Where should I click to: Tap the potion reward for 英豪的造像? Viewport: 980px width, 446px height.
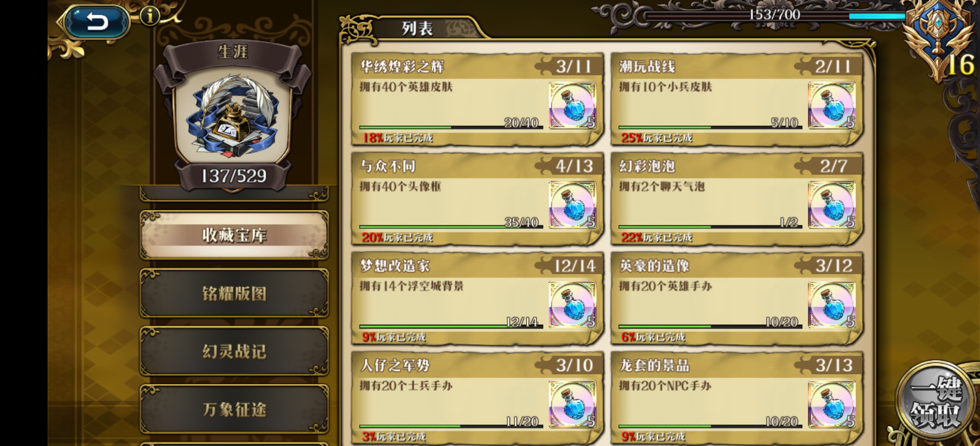click(x=832, y=305)
